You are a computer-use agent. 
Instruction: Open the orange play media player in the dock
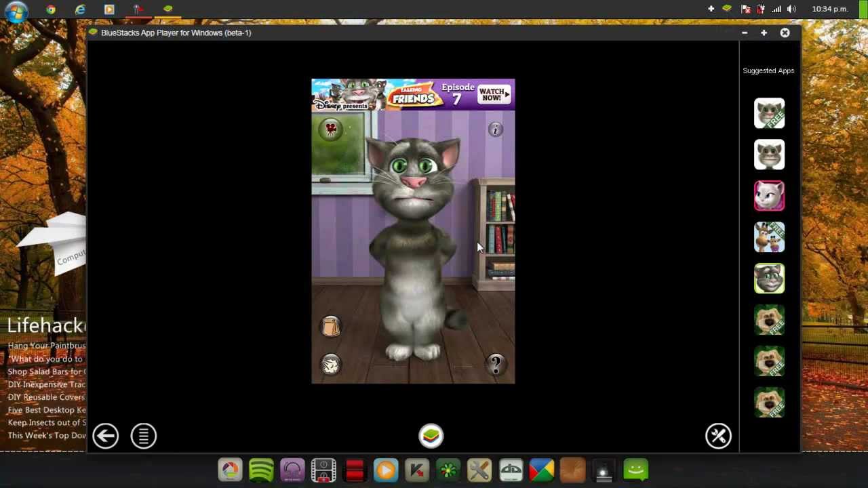[386, 470]
